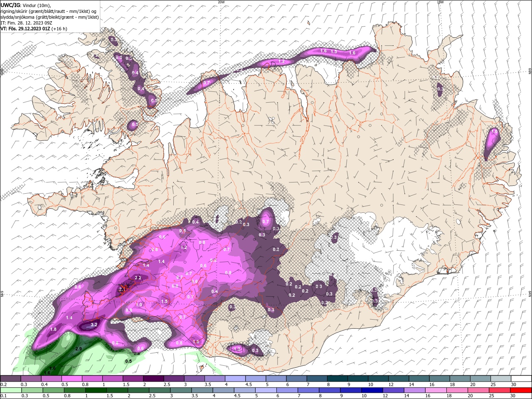Click the 'rigning/skúrir' description line
532x399 pixels.
click(49, 11)
